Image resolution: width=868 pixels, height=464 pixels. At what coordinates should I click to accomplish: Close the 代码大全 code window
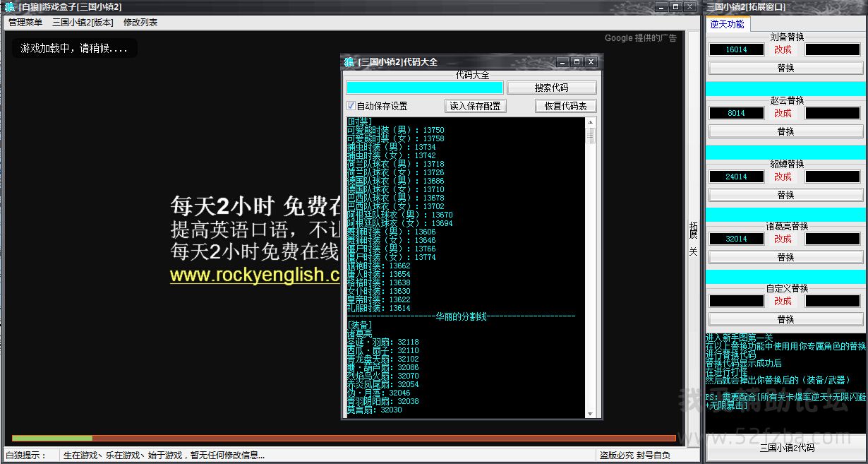pos(591,62)
